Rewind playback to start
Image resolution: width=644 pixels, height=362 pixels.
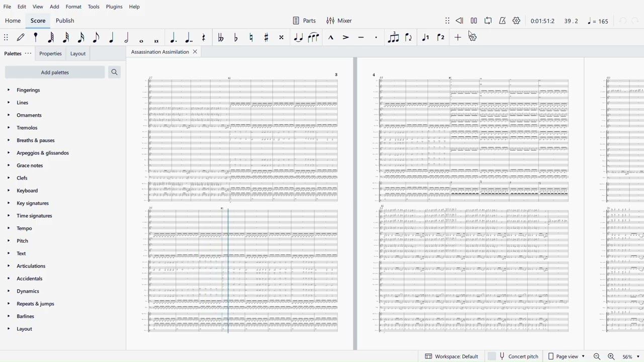459,21
